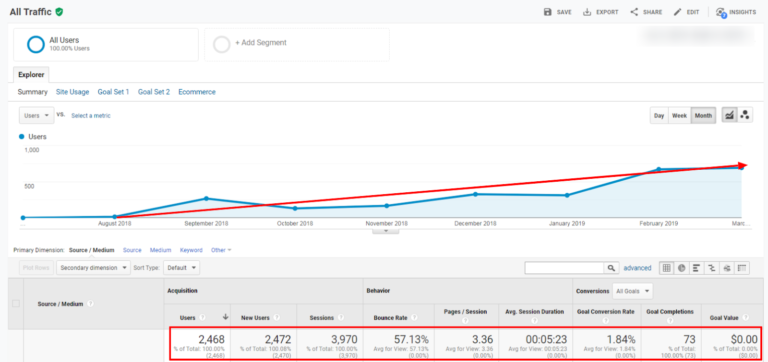Click the help icon beside New Users
768x362 pixels.
[277, 317]
